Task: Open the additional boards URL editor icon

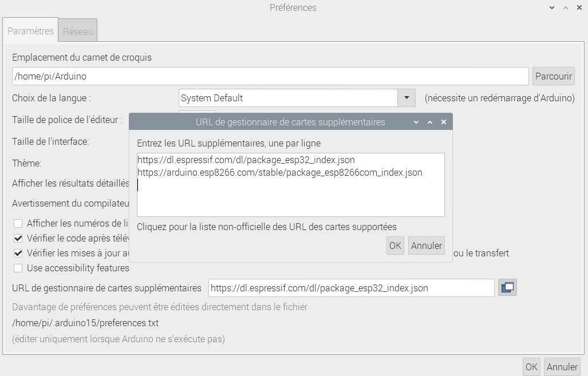Action: [x=507, y=288]
